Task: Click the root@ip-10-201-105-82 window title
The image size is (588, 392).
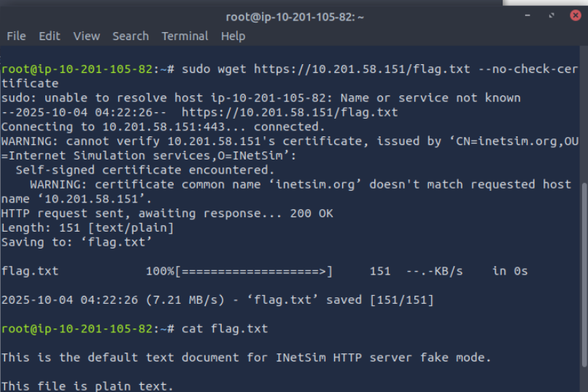Action: [293, 16]
